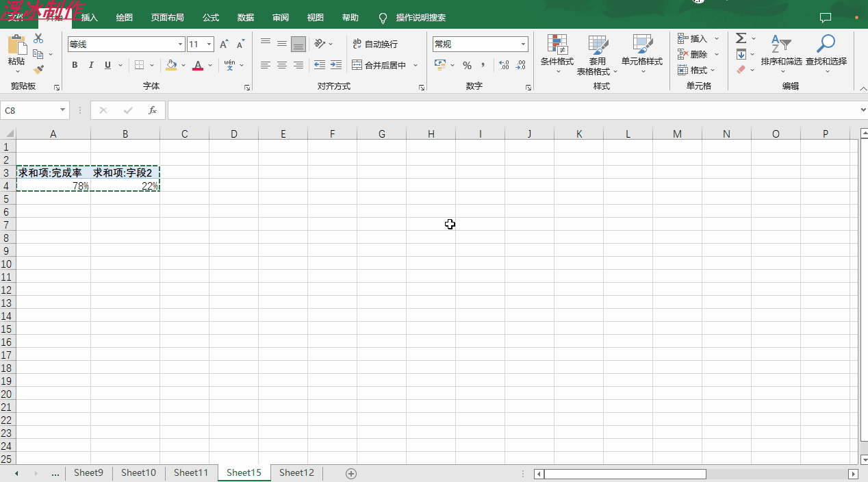Open the alignment settings dialog launcher

[x=422, y=88]
